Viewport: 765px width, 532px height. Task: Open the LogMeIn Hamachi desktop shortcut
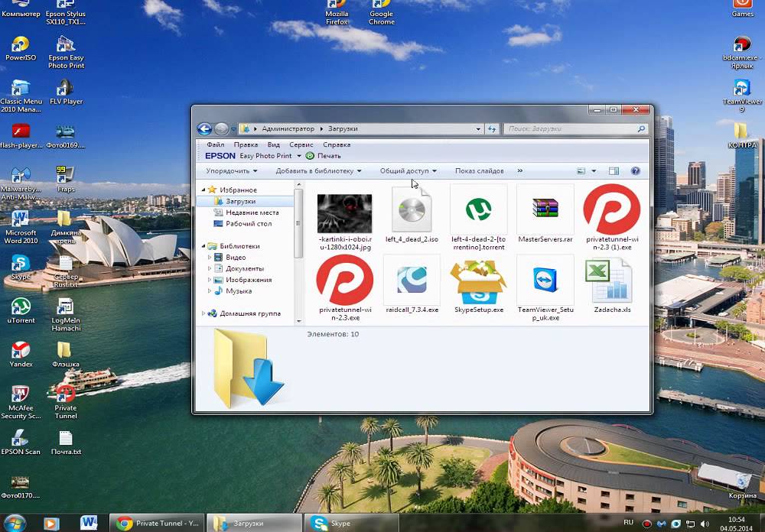click(66, 315)
